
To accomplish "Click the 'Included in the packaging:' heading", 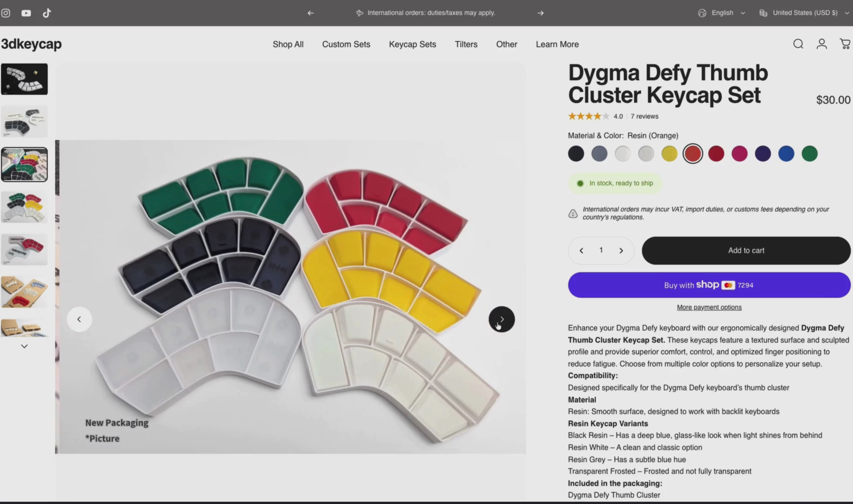I will click(615, 483).
